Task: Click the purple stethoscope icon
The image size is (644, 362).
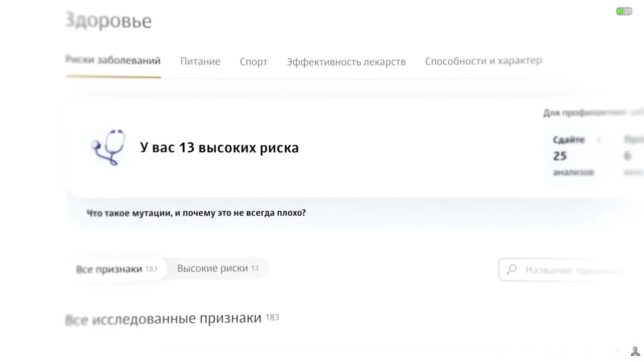Action: tap(109, 147)
